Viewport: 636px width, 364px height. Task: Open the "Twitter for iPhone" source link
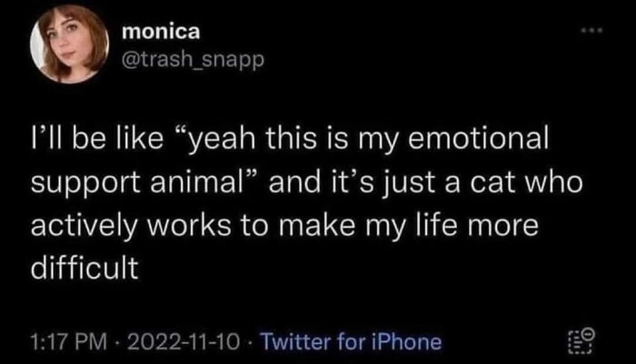pyautogui.click(x=351, y=342)
